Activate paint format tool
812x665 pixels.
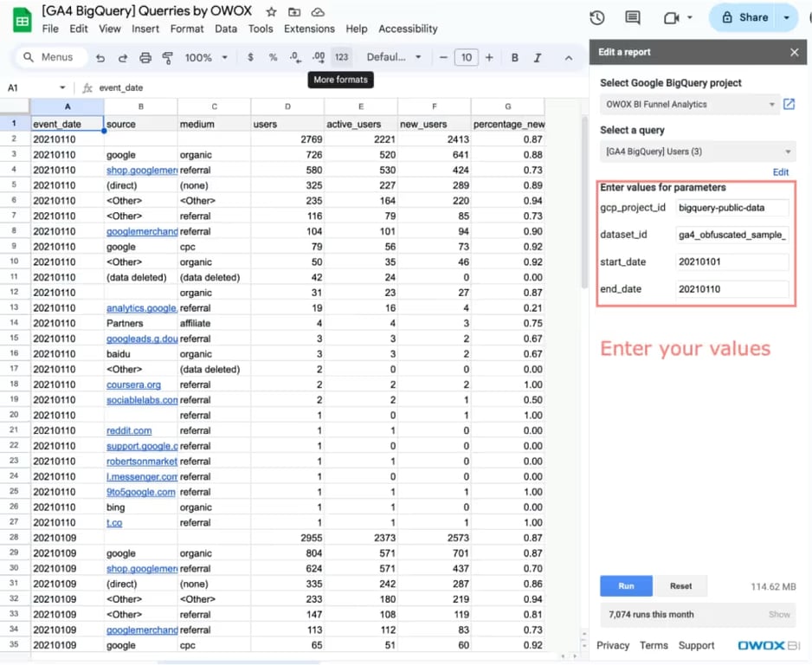tap(167, 57)
